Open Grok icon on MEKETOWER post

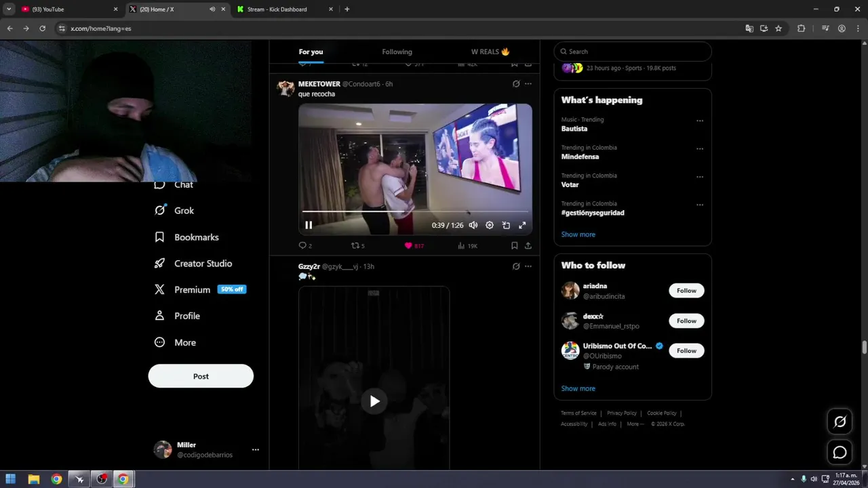click(516, 84)
